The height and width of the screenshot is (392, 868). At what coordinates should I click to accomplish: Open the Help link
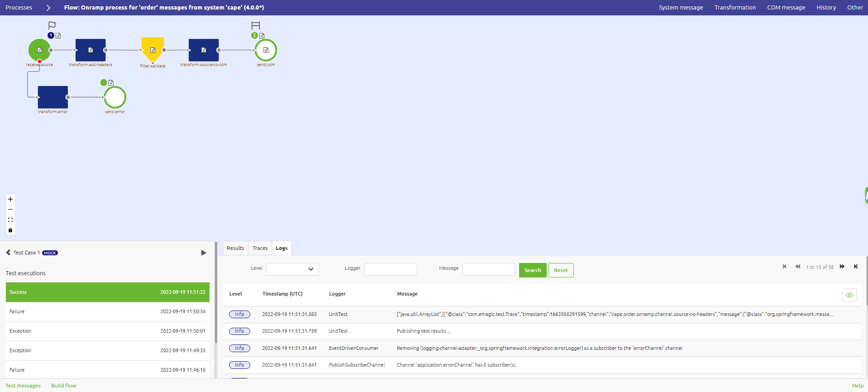coord(858,386)
